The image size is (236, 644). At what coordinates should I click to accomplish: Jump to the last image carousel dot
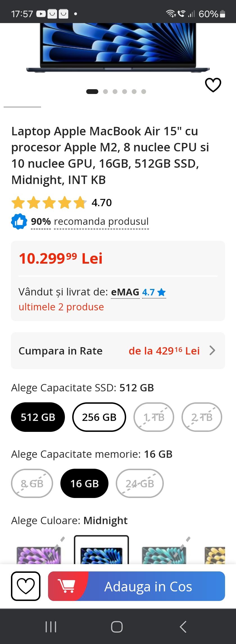point(144,91)
